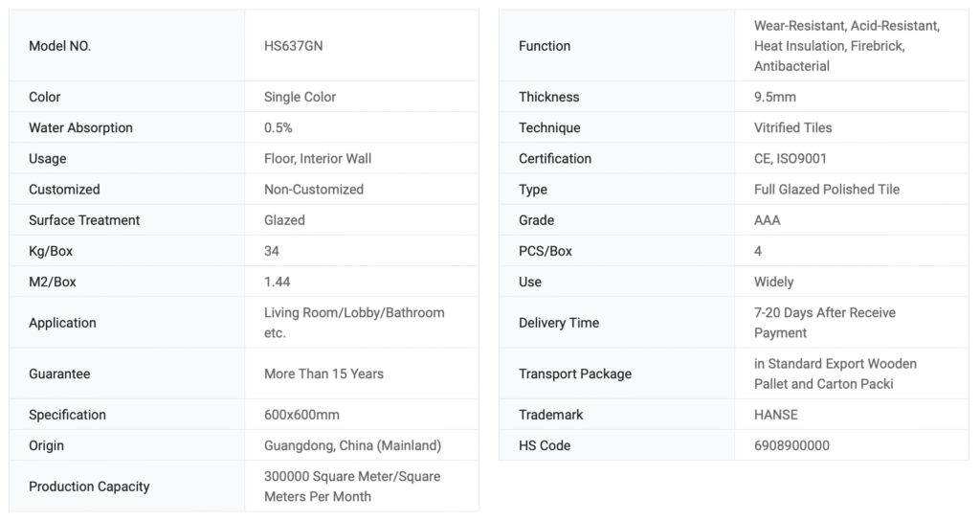980x521 pixels.
Task: Click the AAA grade value
Action: [768, 220]
